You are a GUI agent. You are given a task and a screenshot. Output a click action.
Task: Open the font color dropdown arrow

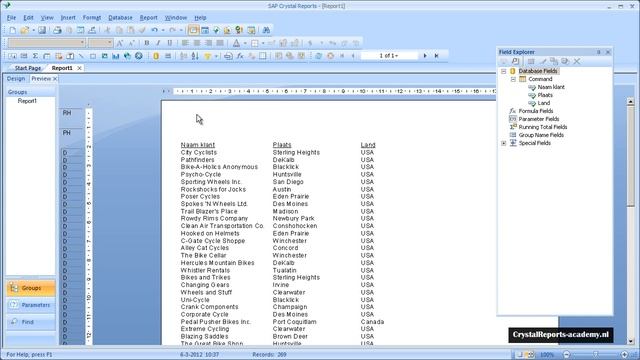coord(245,43)
